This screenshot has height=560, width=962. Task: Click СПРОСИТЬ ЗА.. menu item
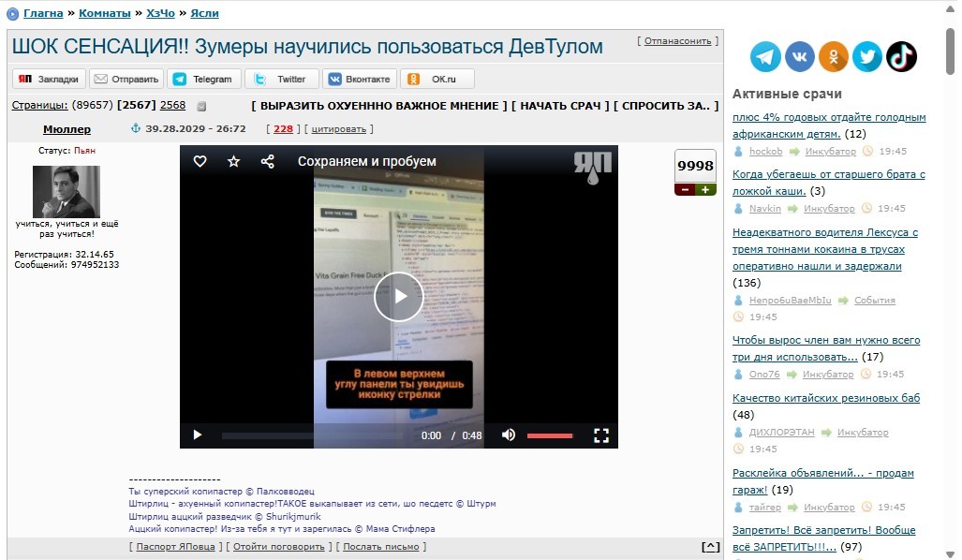click(666, 106)
